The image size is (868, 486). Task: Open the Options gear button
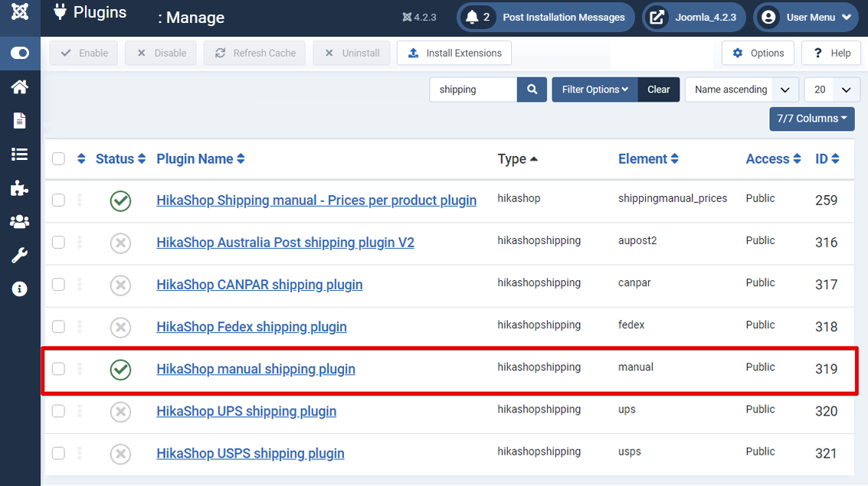(x=758, y=53)
